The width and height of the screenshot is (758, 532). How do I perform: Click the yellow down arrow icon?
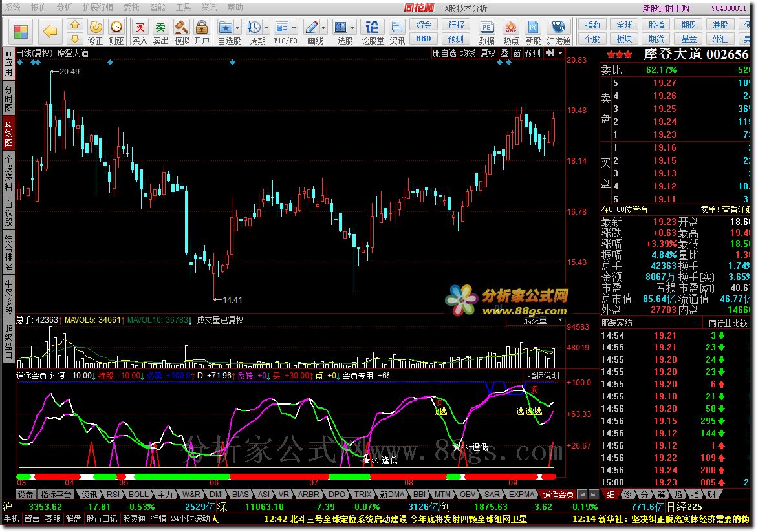click(x=74, y=39)
